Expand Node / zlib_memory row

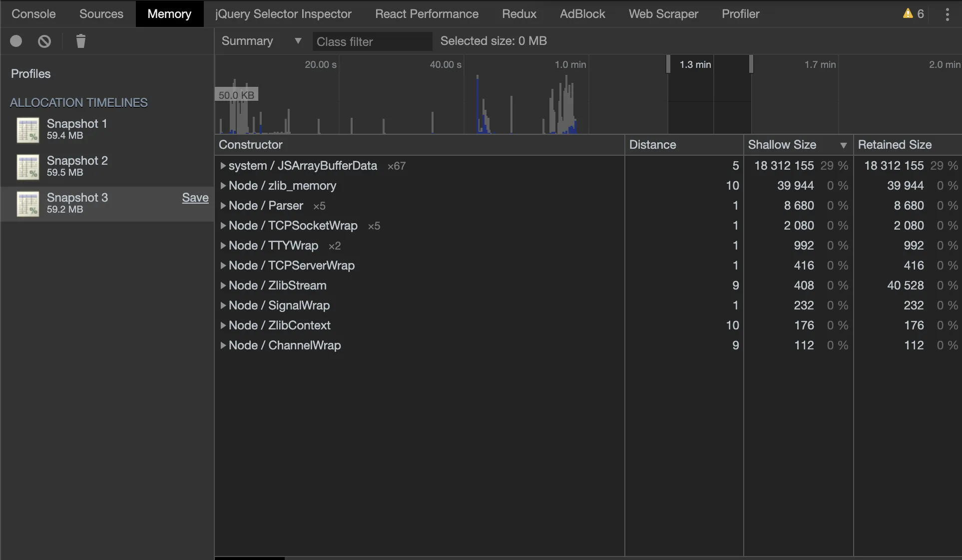click(223, 186)
